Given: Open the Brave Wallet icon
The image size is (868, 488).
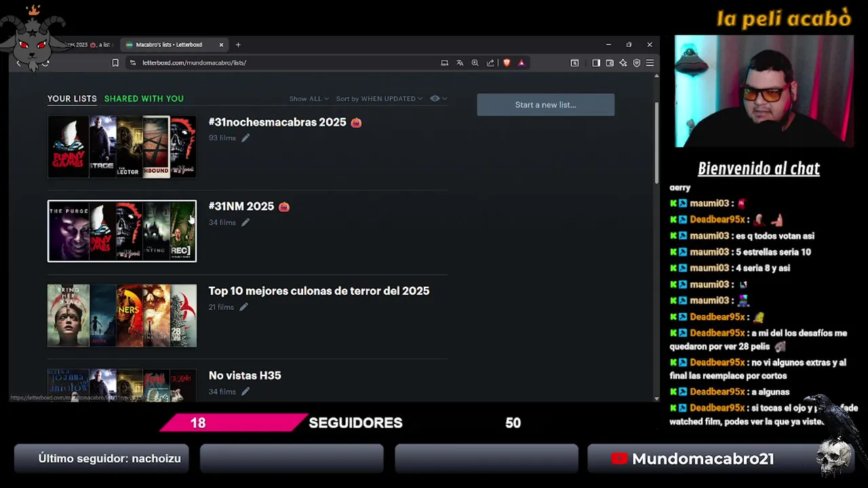Looking at the screenshot, I should pyautogui.click(x=610, y=62).
